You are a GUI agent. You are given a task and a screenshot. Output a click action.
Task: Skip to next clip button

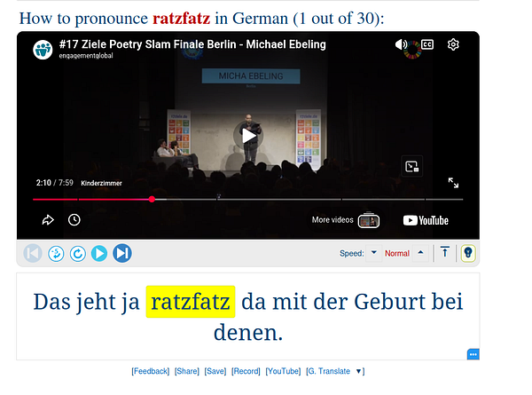[122, 253]
